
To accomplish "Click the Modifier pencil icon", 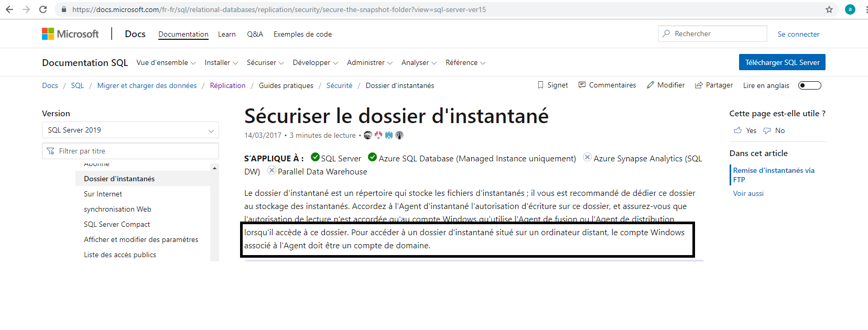I will [x=650, y=85].
